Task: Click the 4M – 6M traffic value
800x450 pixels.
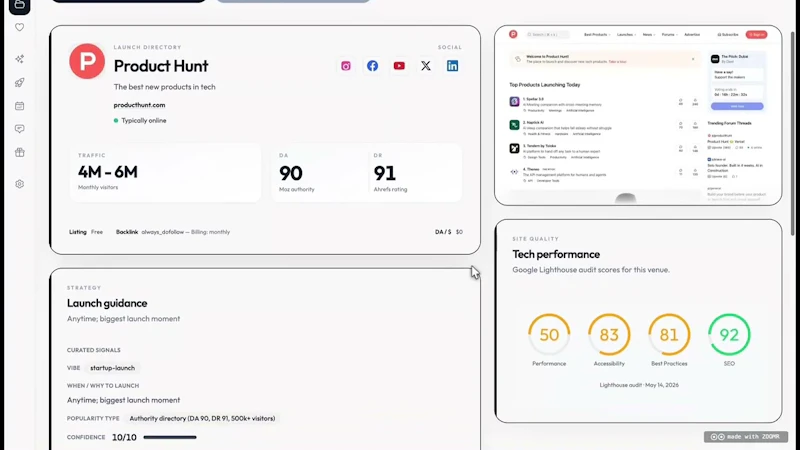Action: [108, 172]
